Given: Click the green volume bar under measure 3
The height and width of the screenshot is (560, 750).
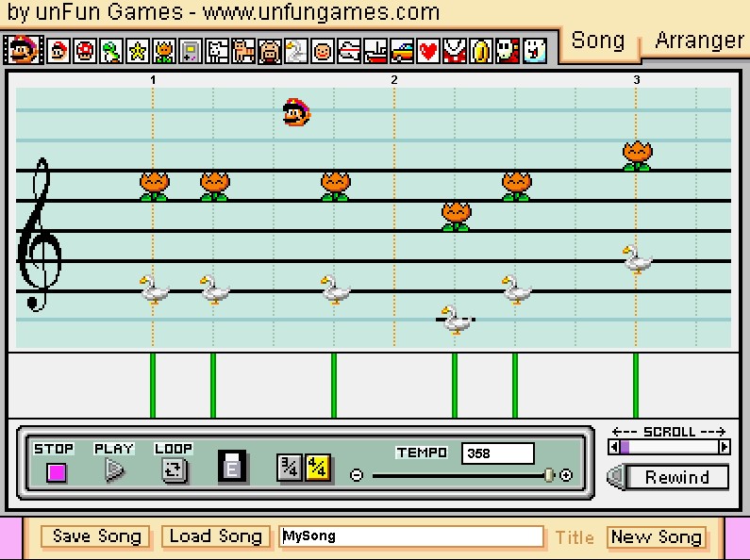Looking at the screenshot, I should click(636, 386).
